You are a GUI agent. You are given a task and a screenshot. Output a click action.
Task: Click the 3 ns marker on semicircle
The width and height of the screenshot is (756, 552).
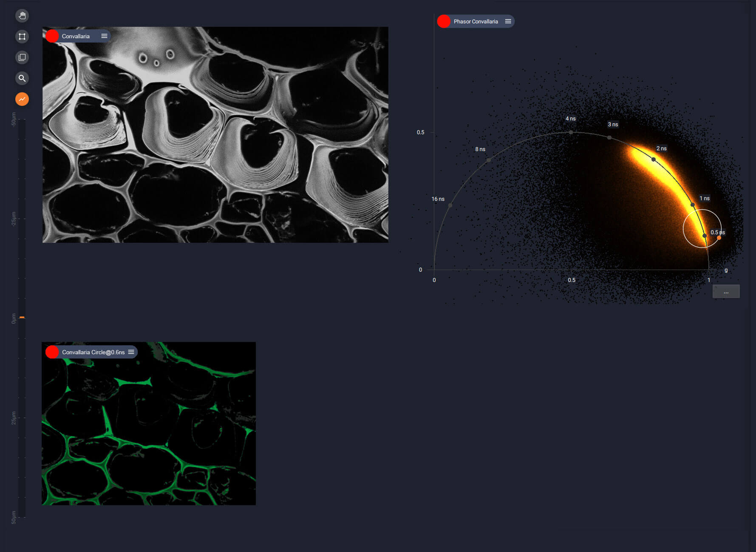click(x=609, y=137)
